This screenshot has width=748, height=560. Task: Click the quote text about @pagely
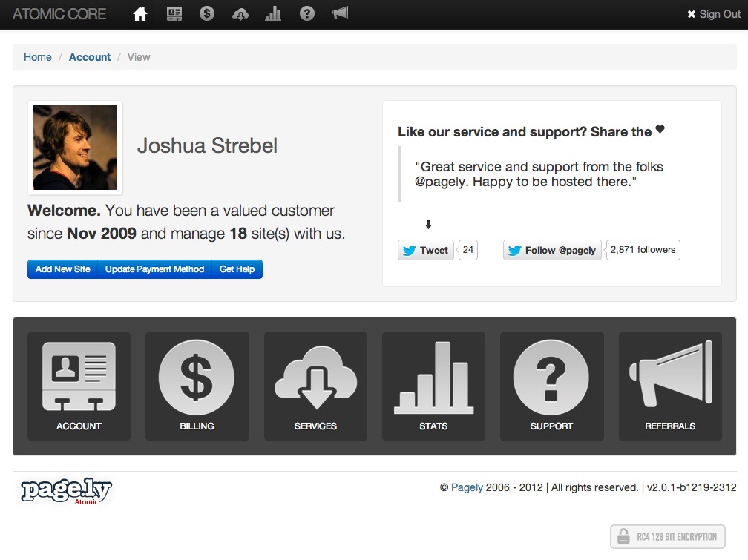pyautogui.click(x=539, y=174)
